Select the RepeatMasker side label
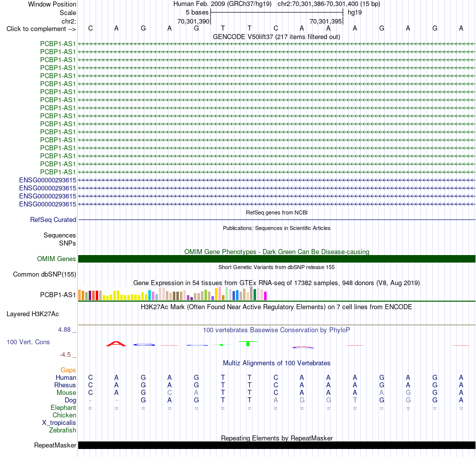Viewport: 476px width, 457px height. [x=55, y=445]
